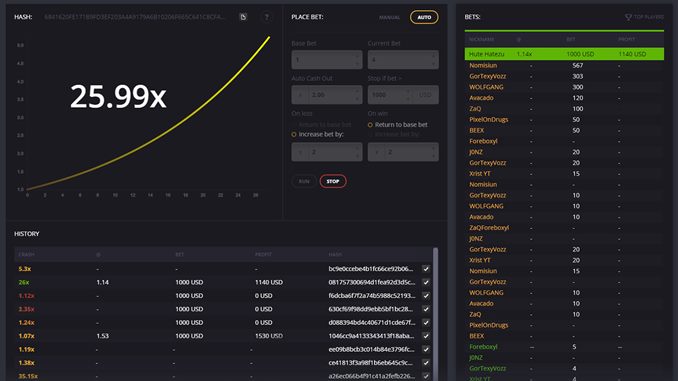The image size is (678, 381).
Task: Click the History panel vertical scrollbar
Action: pos(435,313)
